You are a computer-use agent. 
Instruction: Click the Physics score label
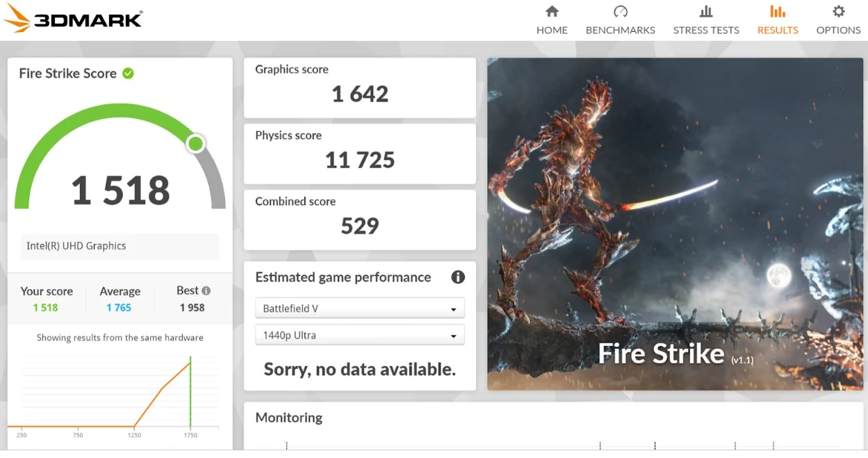pyautogui.click(x=288, y=136)
